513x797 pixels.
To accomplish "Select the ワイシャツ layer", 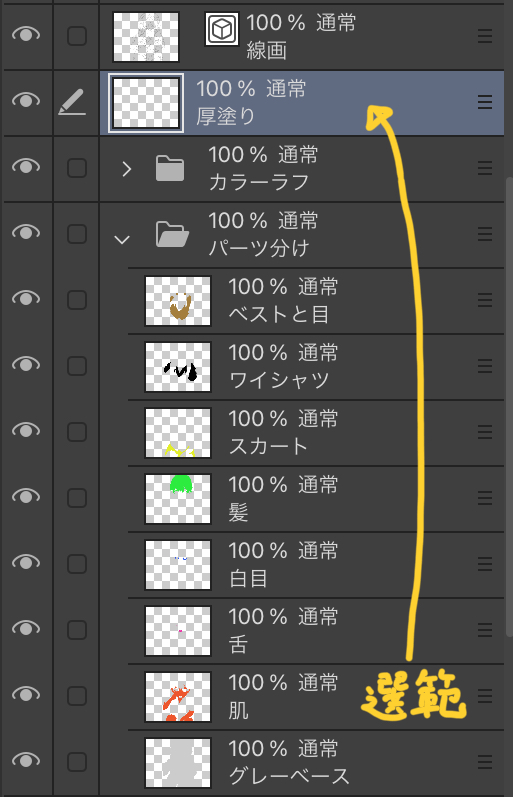I will [x=316, y=366].
